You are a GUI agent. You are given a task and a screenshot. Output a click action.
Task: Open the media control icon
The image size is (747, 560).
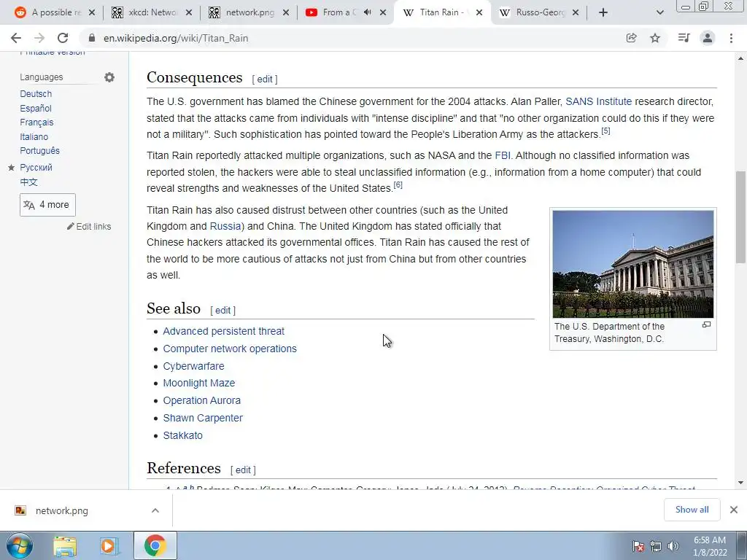click(x=684, y=38)
